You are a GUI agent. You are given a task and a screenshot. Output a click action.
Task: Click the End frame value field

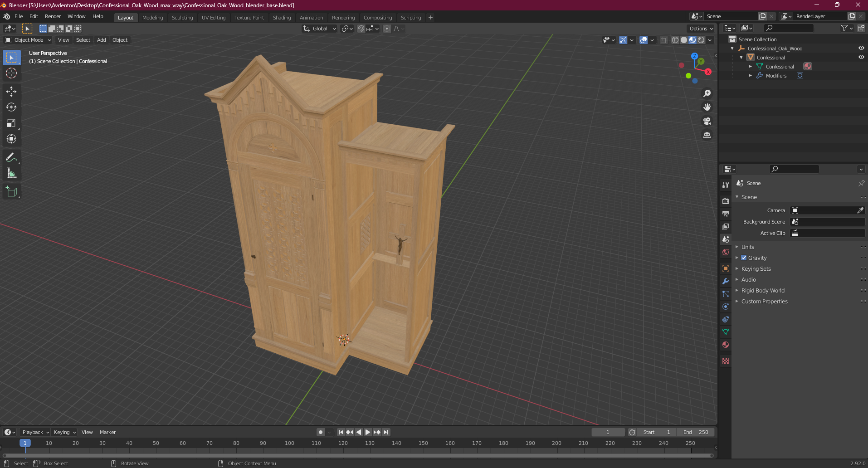click(696, 432)
